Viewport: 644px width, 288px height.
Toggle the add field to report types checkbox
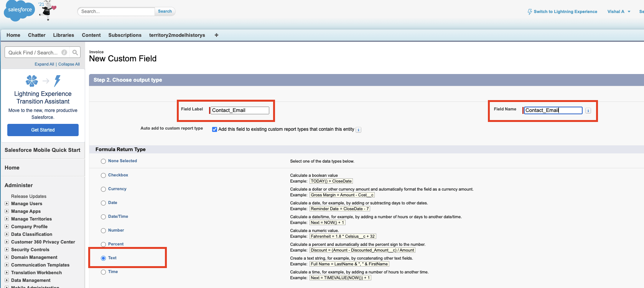point(215,129)
